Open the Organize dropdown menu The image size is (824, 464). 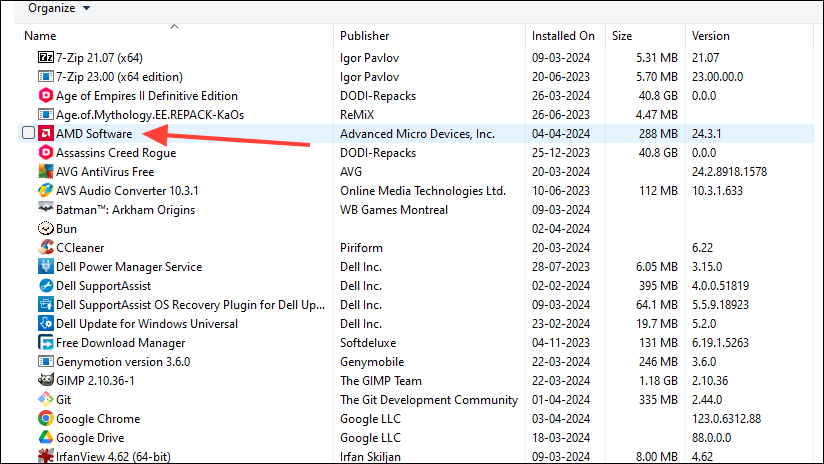click(59, 8)
